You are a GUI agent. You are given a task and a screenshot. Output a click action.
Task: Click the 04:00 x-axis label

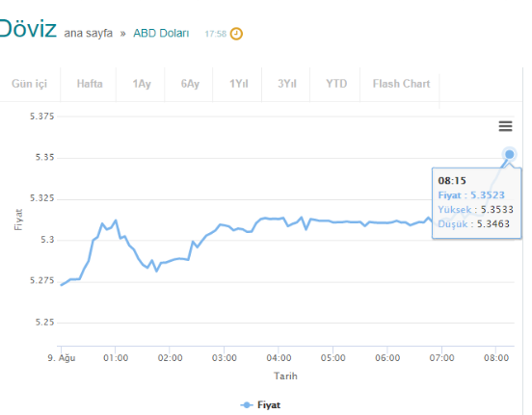279,357
